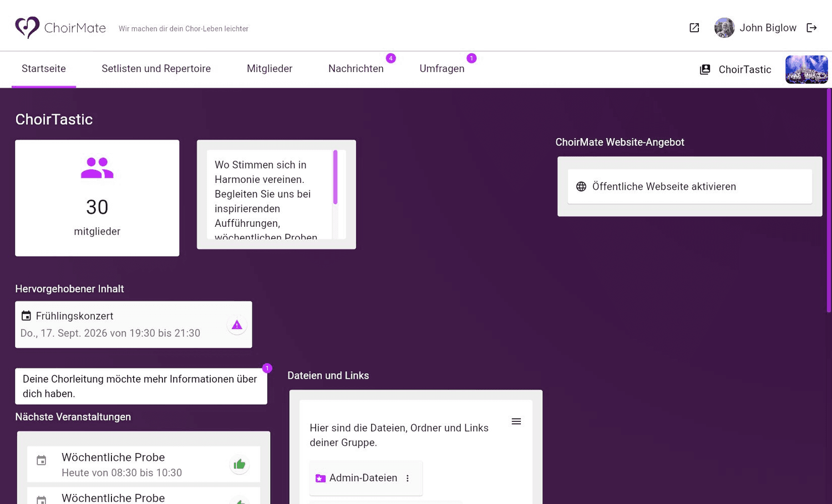Click the Umfragen badge showing 1
Screen dimensions: 832x504
(x=471, y=58)
